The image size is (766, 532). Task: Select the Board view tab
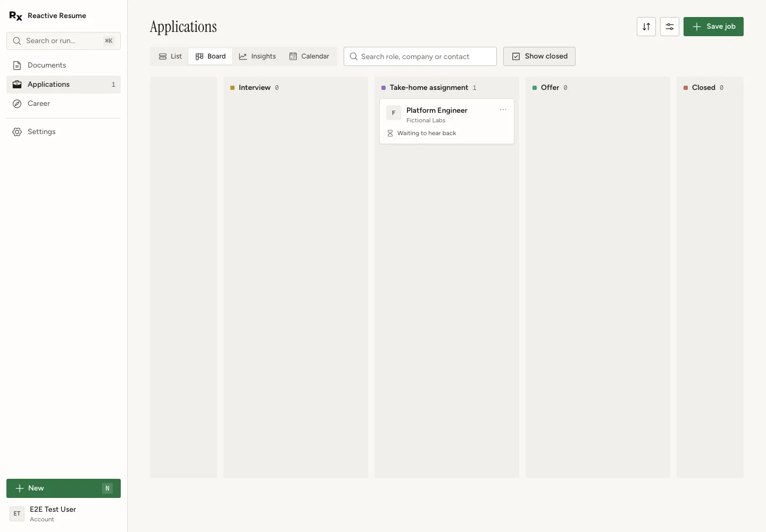click(x=211, y=56)
